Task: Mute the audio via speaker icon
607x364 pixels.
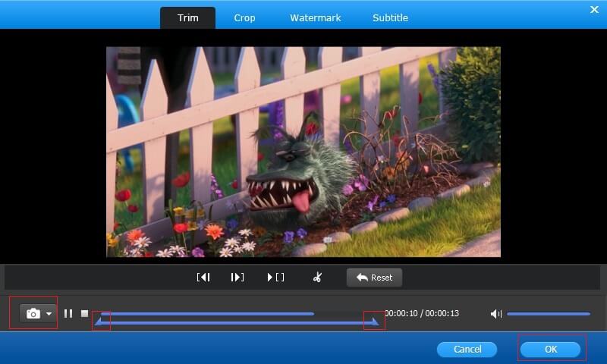Action: point(496,314)
